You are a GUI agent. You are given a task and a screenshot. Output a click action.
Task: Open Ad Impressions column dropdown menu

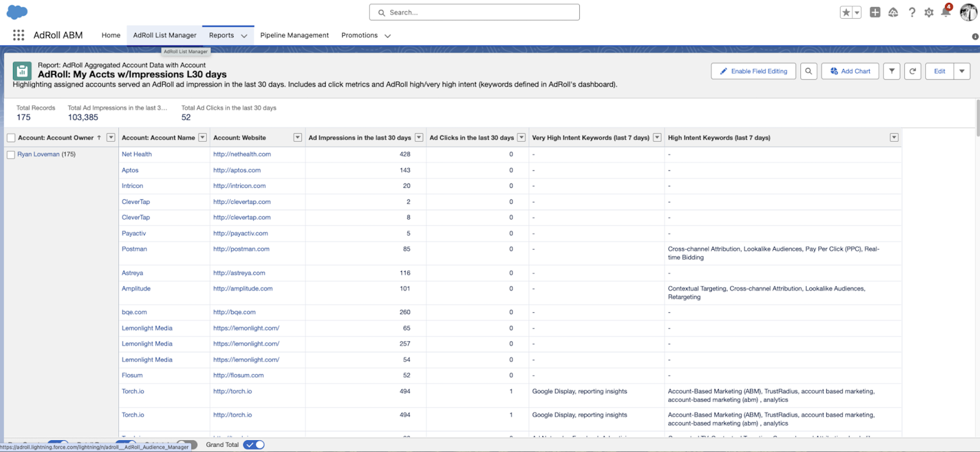click(x=419, y=137)
